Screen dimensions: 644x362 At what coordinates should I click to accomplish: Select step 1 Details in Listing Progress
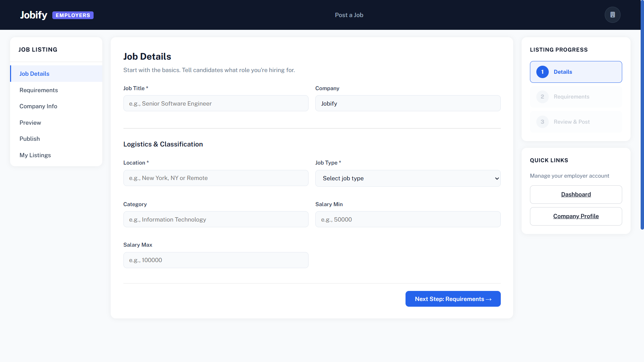pos(576,72)
